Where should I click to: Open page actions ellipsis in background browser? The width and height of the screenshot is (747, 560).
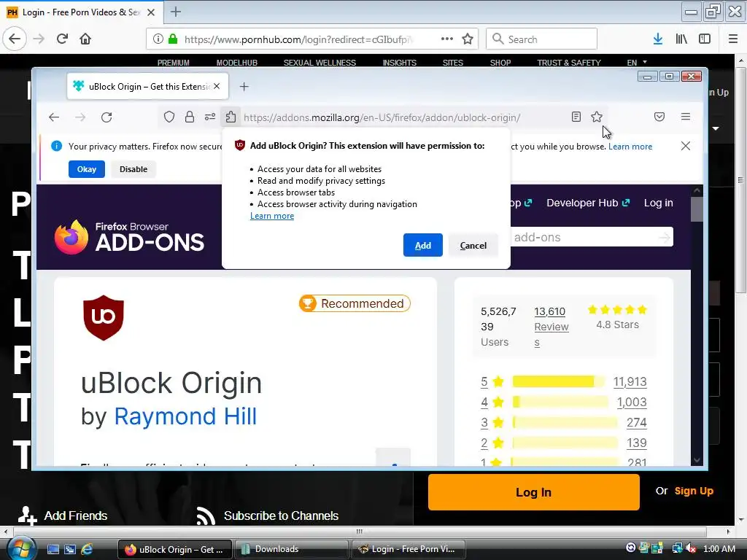tap(447, 39)
